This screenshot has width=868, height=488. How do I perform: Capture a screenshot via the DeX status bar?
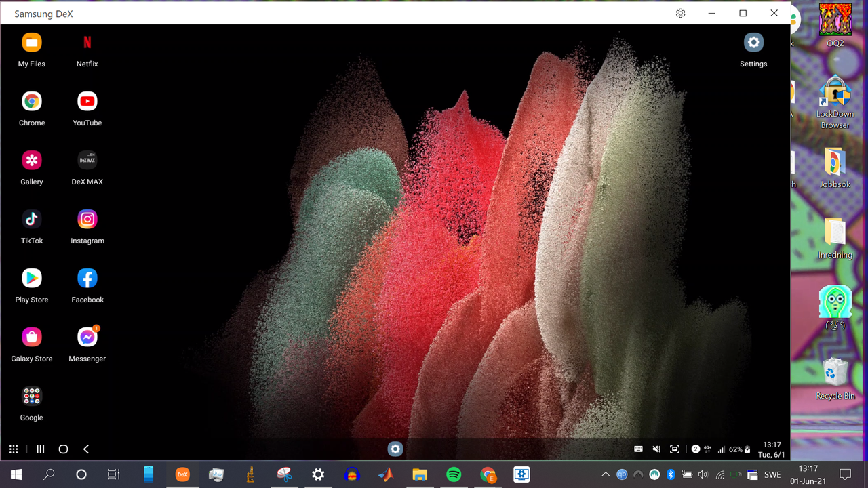pyautogui.click(x=674, y=449)
